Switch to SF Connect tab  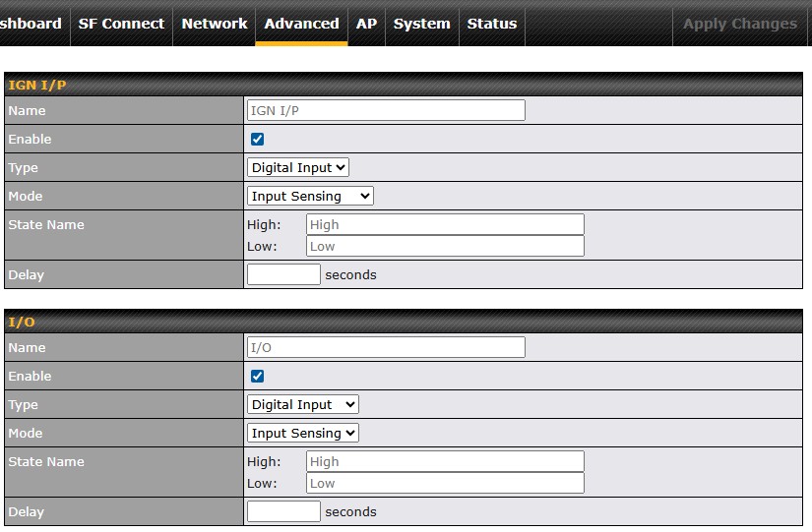(x=121, y=24)
